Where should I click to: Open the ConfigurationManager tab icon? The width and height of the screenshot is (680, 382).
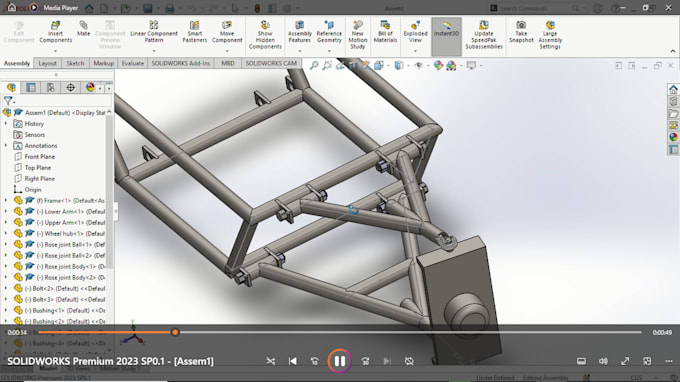[x=51, y=88]
